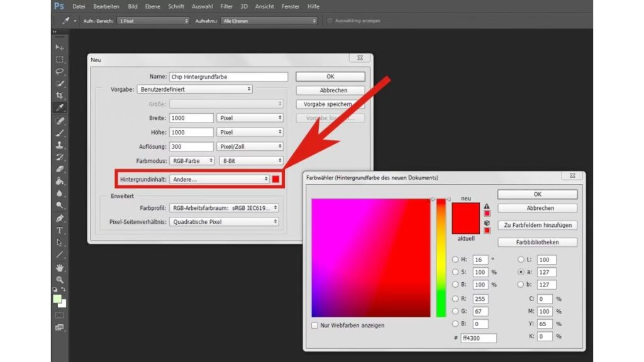
Task: Open the Hintergrundinhalt dropdown
Action: (x=219, y=179)
